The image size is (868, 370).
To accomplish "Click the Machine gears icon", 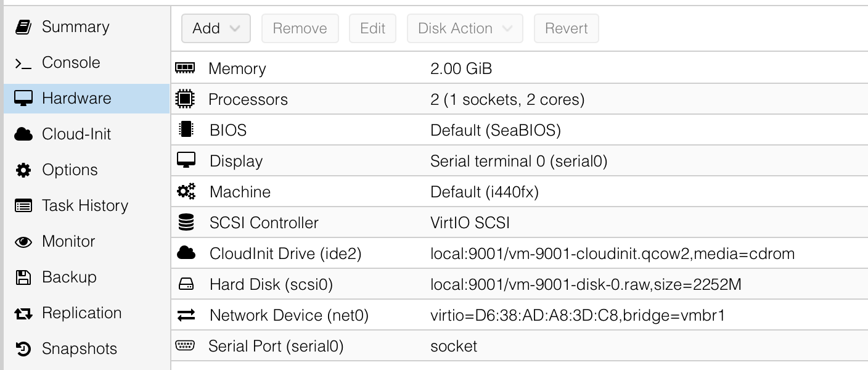I will [186, 191].
